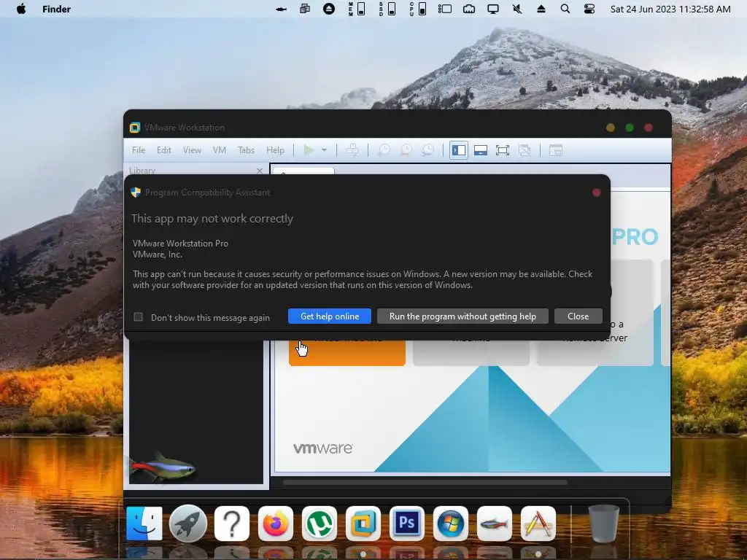Viewport: 747px width, 560px height.
Task: Open the VM menu
Action: 219,150
